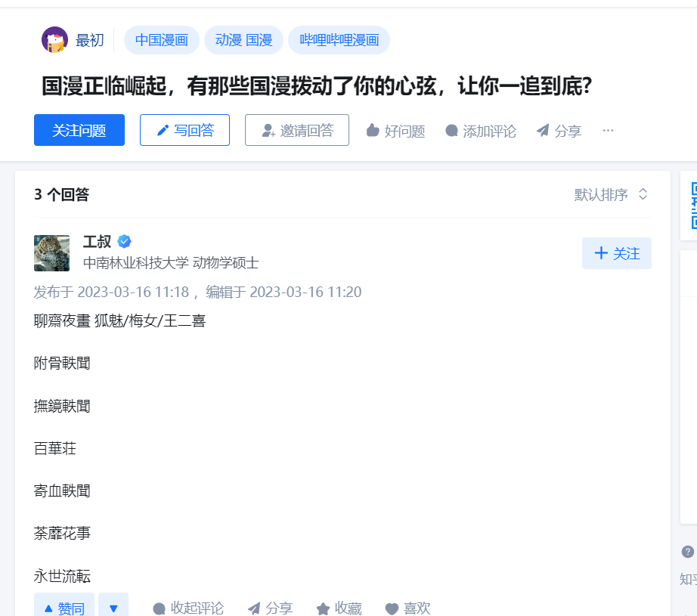The height and width of the screenshot is (616, 697).
Task: Click the 邀请回答 button
Action: click(x=297, y=130)
